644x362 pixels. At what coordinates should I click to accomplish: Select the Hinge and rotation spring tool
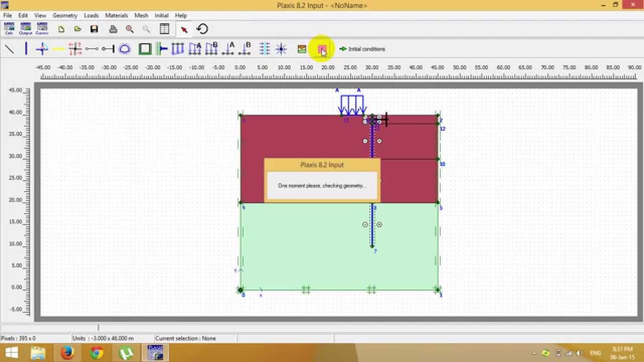(42, 49)
